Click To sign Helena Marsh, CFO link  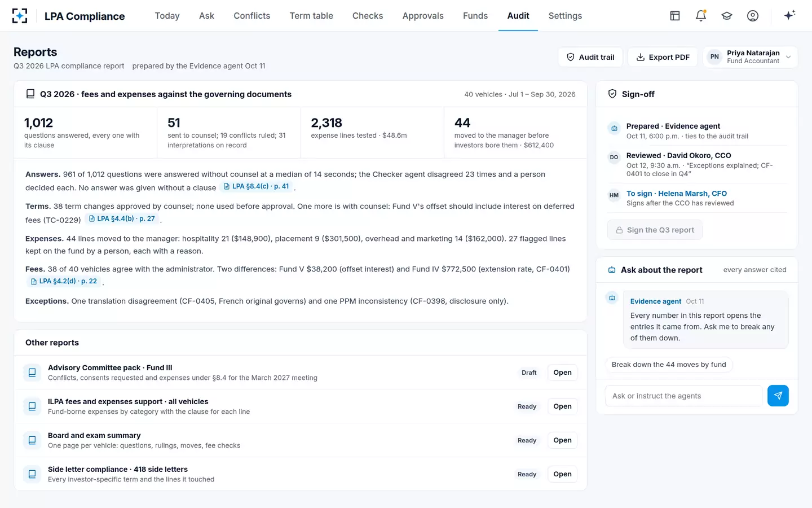point(677,193)
